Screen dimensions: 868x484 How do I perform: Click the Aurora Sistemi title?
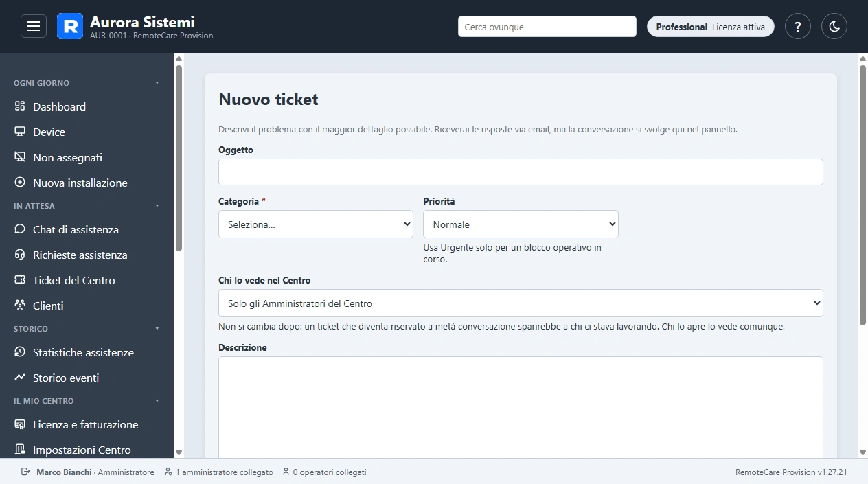[142, 22]
